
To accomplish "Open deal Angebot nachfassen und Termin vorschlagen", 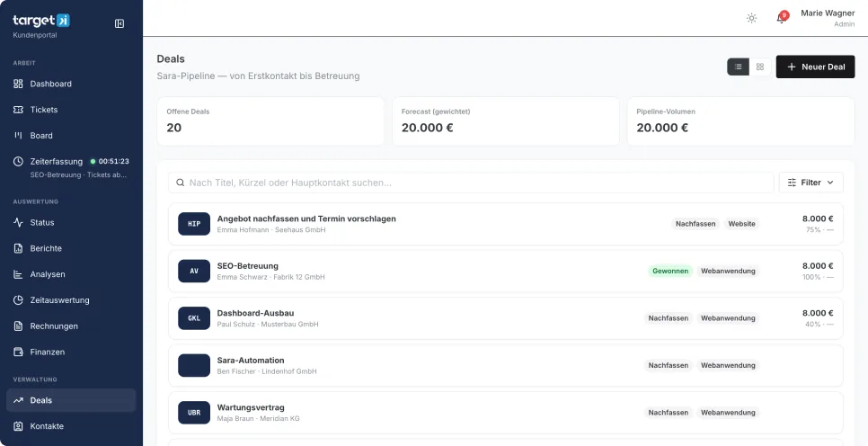I will pos(505,224).
